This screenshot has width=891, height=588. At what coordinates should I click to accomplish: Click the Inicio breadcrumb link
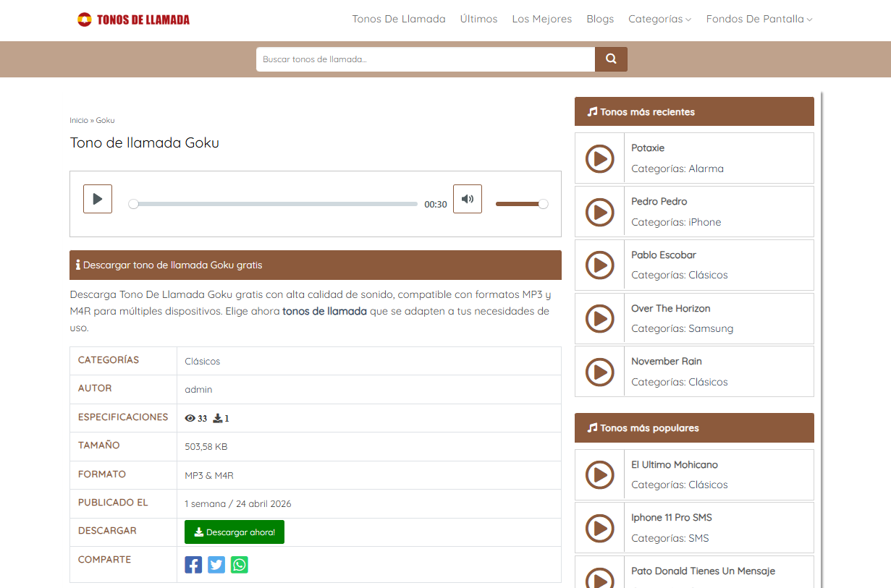(79, 121)
